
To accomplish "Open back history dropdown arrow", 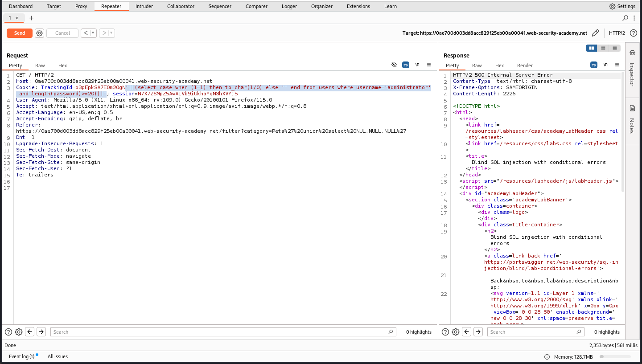I will pyautogui.click(x=93, y=33).
